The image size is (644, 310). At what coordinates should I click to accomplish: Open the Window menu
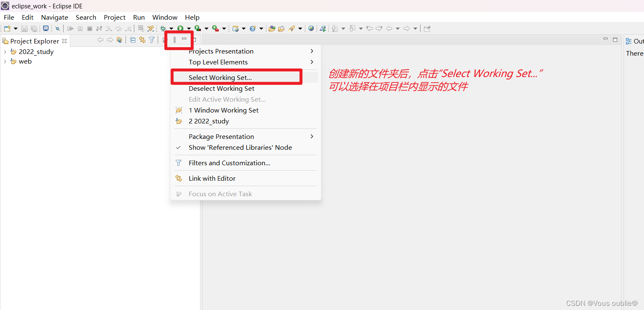tap(165, 17)
